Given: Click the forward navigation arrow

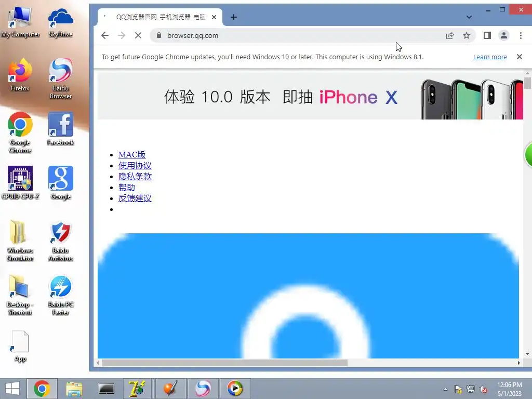Looking at the screenshot, I should (122, 35).
